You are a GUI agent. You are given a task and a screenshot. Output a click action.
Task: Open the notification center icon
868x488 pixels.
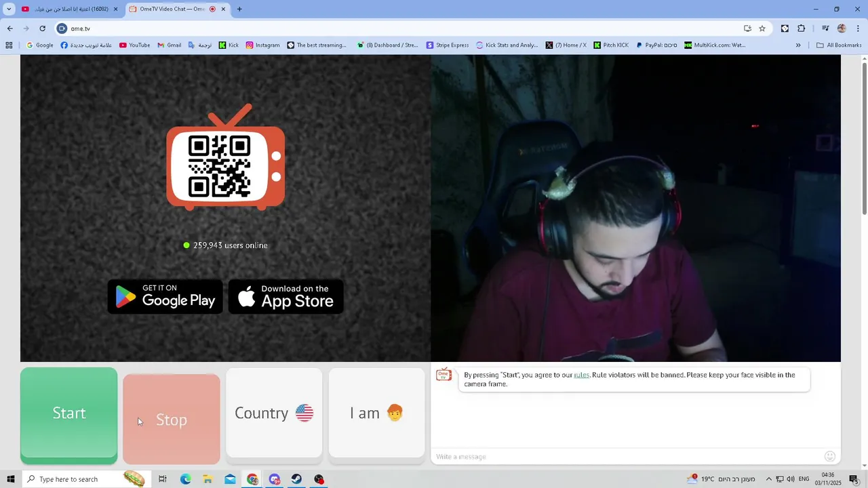pyautogui.click(x=854, y=479)
